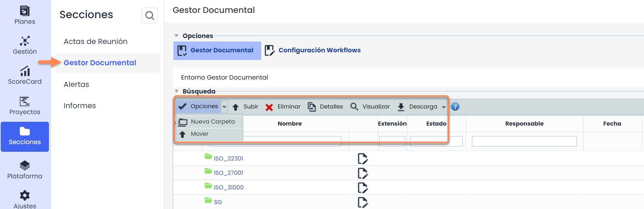Click the edit icon for ISO_22301 row
Viewport: 644px width, 209px height.
coord(363,159)
